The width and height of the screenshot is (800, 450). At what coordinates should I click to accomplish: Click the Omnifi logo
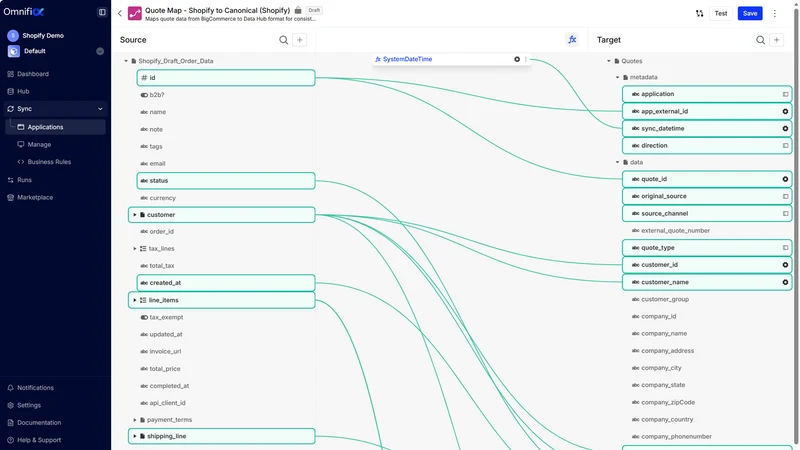point(24,12)
